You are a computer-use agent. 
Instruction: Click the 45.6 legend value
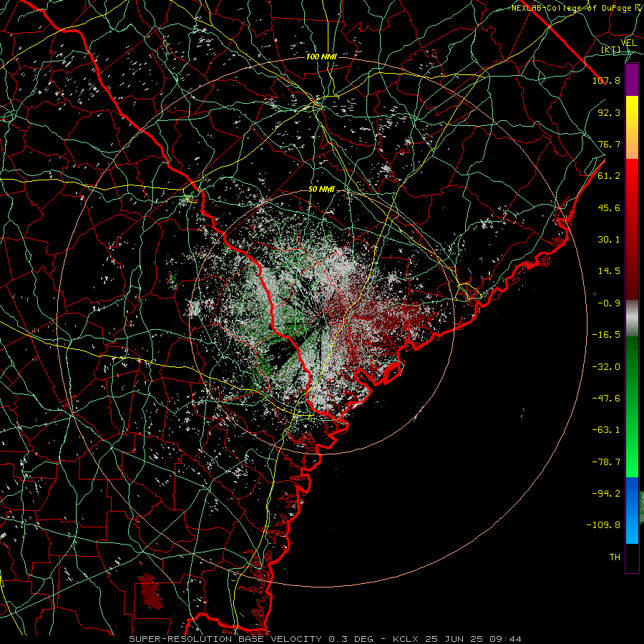(x=609, y=208)
